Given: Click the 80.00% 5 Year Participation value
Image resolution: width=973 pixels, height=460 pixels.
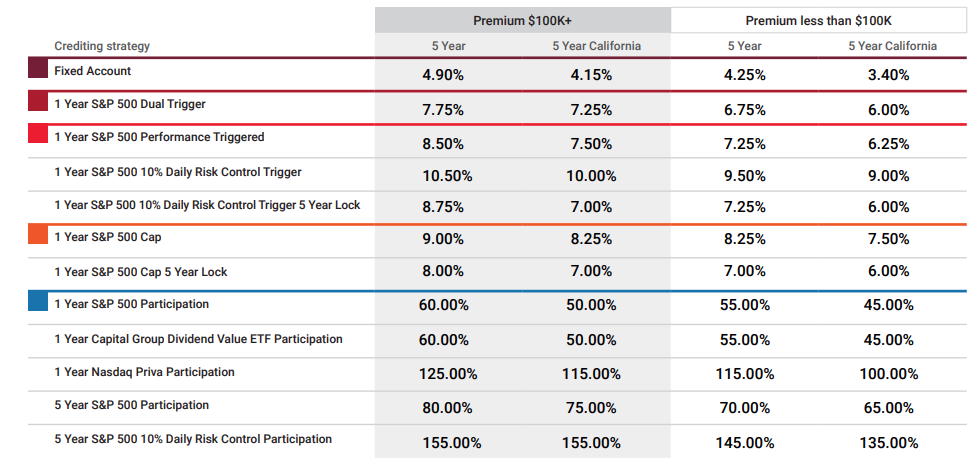Looking at the screenshot, I should 447,408.
